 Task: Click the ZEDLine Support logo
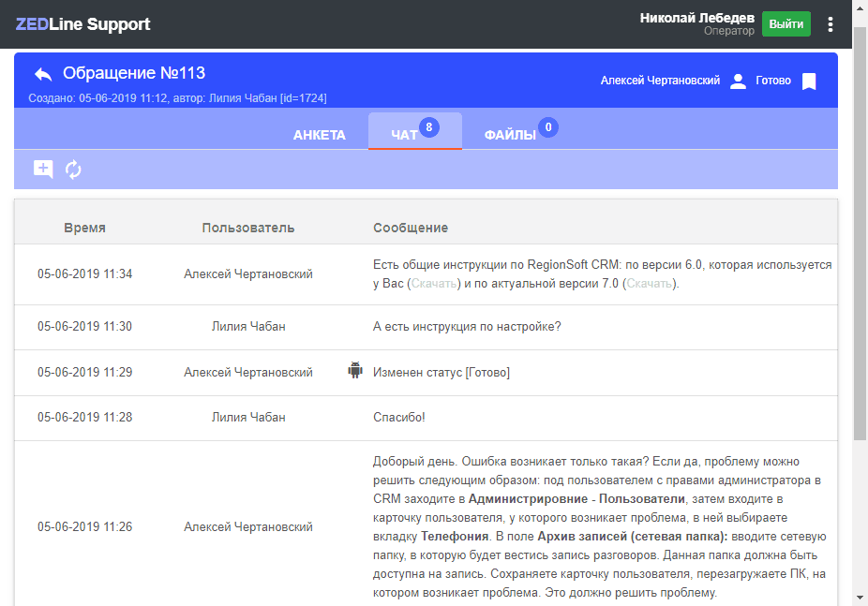(82, 24)
